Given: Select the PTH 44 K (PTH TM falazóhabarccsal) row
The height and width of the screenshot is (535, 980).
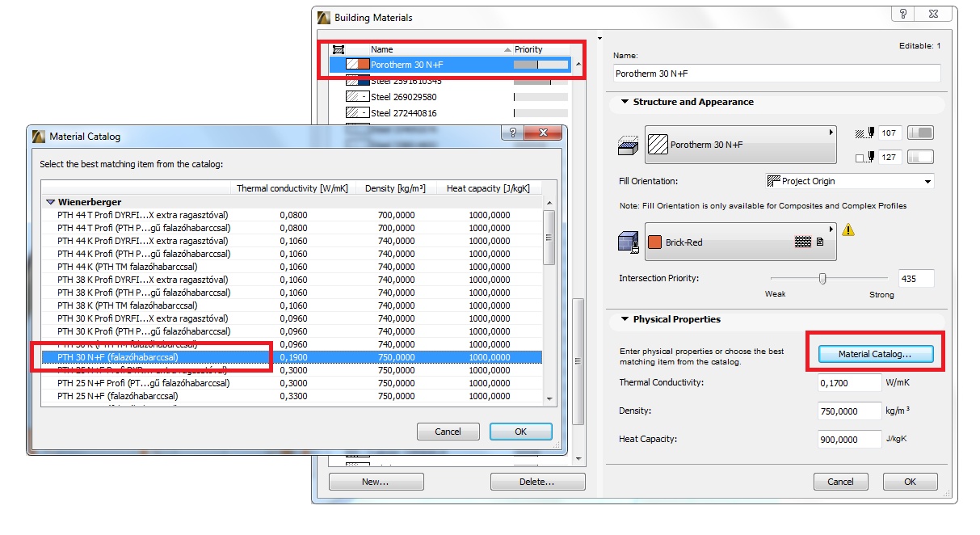Looking at the screenshot, I should (292, 267).
